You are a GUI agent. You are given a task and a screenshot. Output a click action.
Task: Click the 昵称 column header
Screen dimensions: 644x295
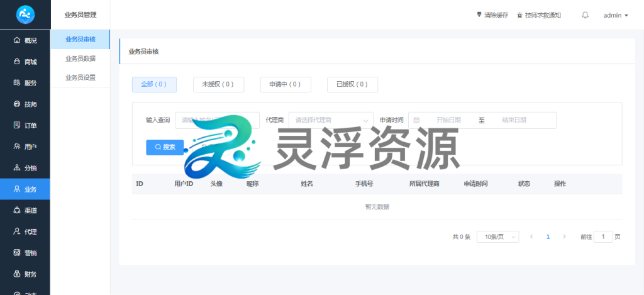click(253, 184)
